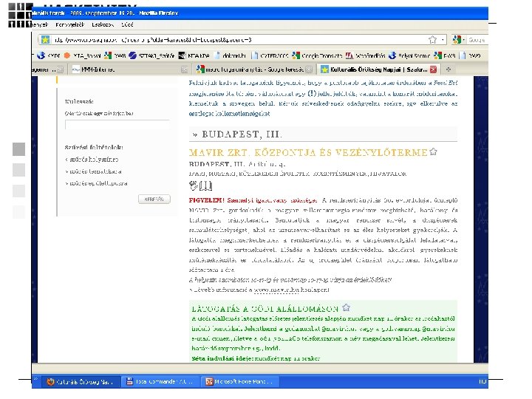Open the Google Translate bookmark
This screenshot has width=532, height=399.
click(317, 55)
